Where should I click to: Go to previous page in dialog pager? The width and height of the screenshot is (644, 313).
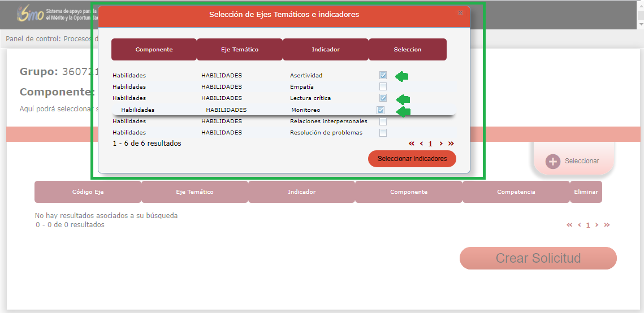pyautogui.click(x=421, y=144)
